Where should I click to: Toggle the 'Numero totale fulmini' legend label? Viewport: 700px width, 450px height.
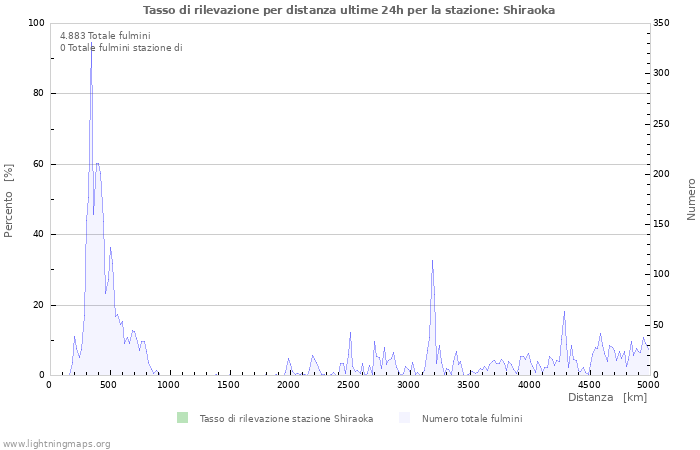(x=471, y=418)
